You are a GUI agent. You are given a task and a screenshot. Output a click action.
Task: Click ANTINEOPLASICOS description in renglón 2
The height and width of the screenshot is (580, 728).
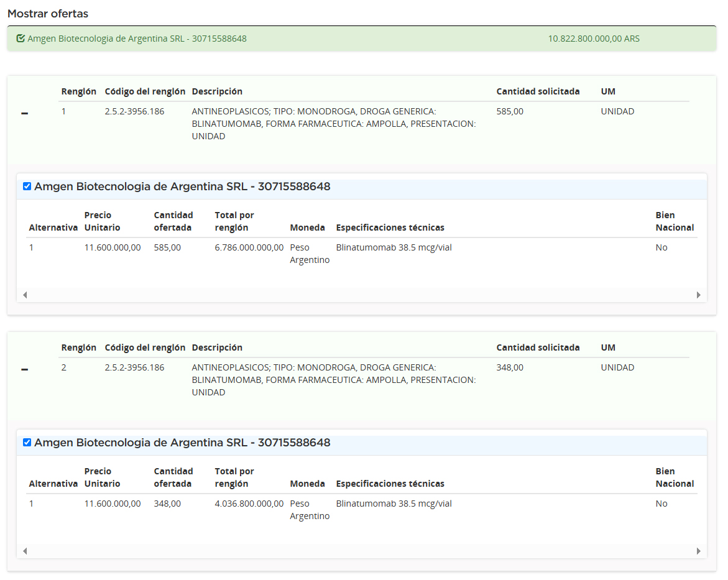[334, 379]
